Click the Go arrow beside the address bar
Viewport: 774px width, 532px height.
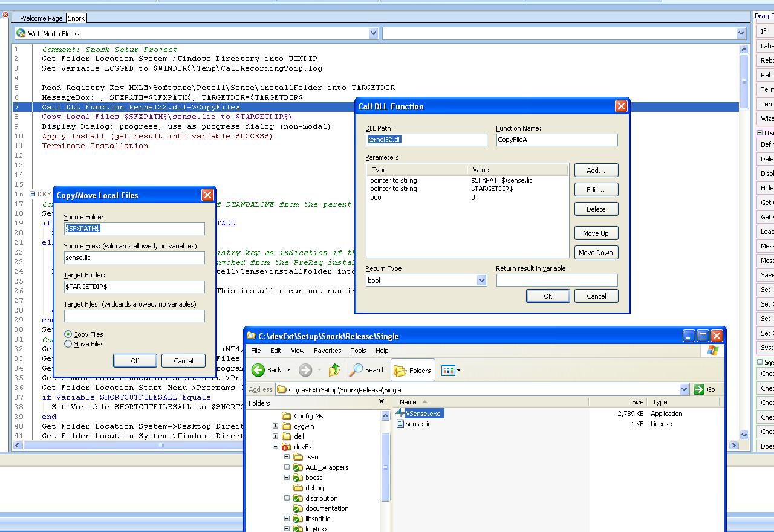tap(699, 389)
